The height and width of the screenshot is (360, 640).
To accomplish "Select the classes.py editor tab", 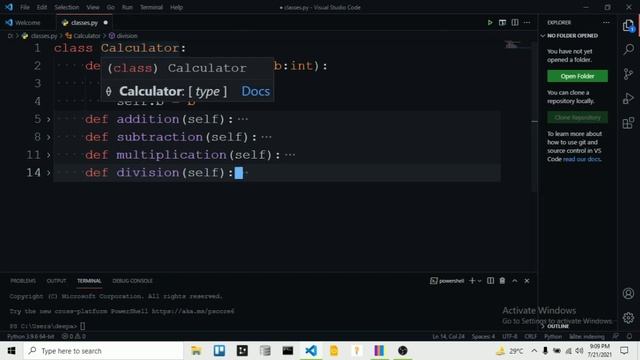I will tap(84, 23).
